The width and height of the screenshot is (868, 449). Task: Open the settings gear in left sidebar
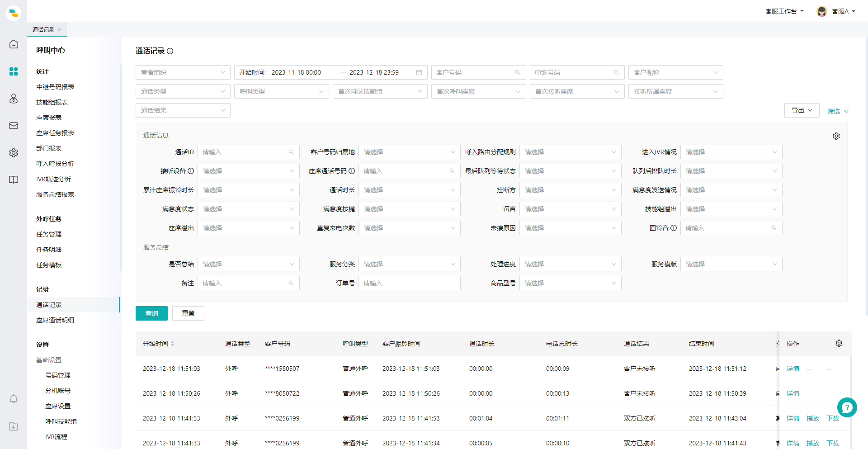coord(14,153)
